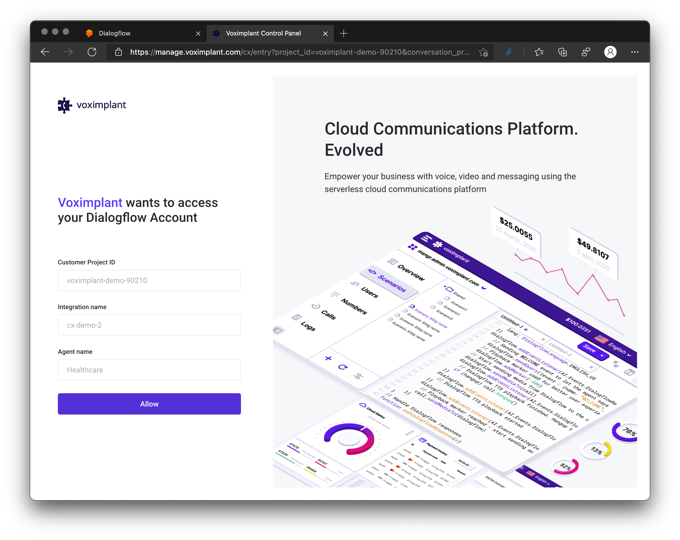The height and width of the screenshot is (540, 680).
Task: Click the Integration name field
Action: click(x=149, y=325)
